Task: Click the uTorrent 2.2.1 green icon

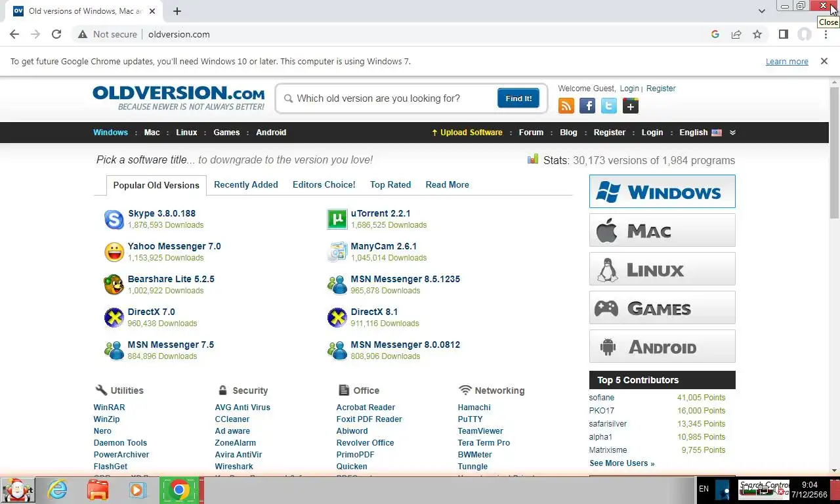Action: tap(337, 219)
